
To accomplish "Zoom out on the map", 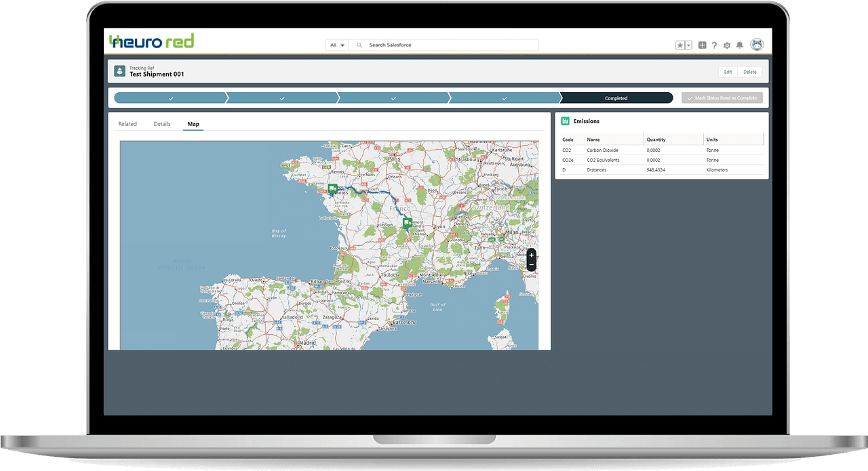I will tap(531, 265).
